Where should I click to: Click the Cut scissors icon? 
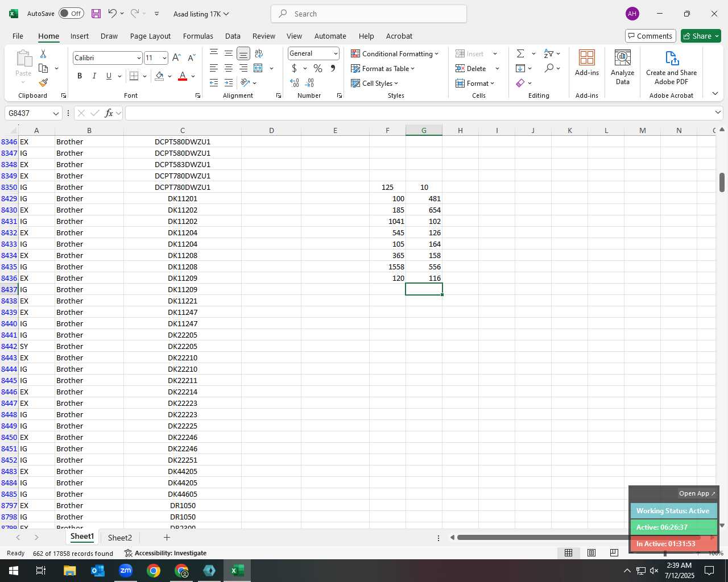43,53
